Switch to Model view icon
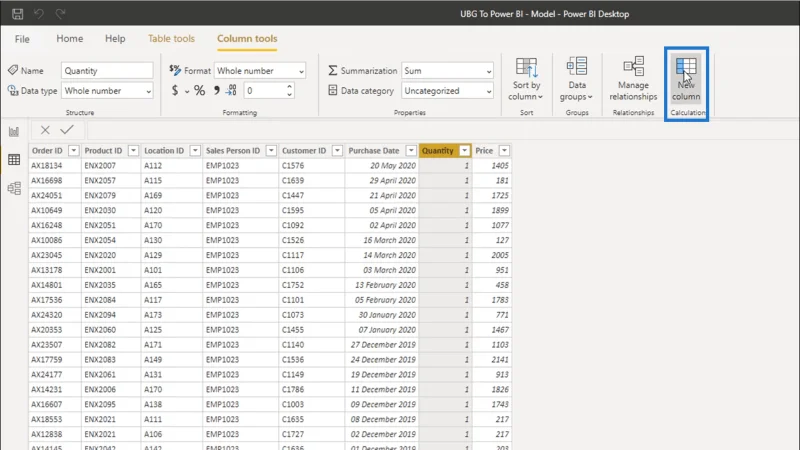This screenshot has height=450, width=800. 14,188
